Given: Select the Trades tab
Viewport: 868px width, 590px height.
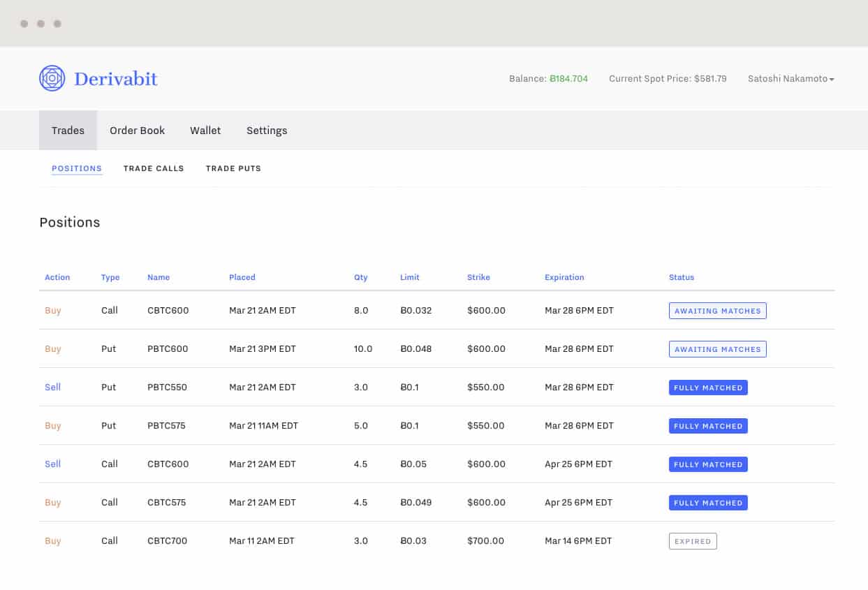Looking at the screenshot, I should (x=68, y=131).
